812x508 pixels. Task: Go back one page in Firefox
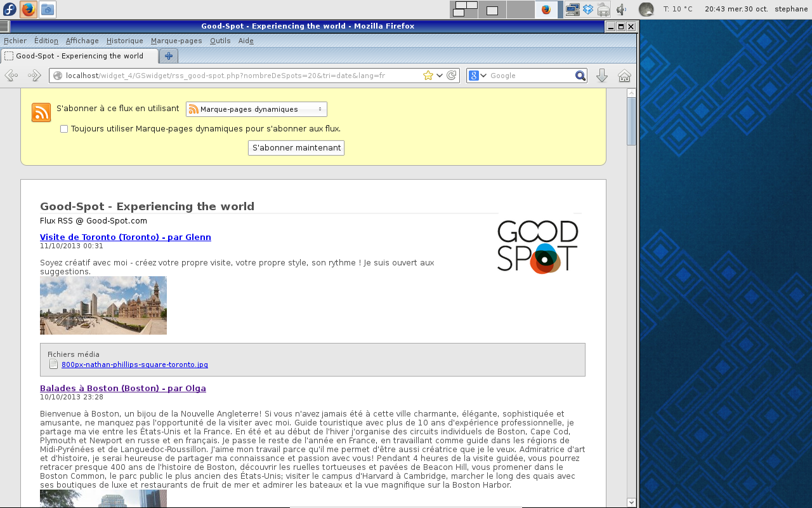pyautogui.click(x=11, y=76)
